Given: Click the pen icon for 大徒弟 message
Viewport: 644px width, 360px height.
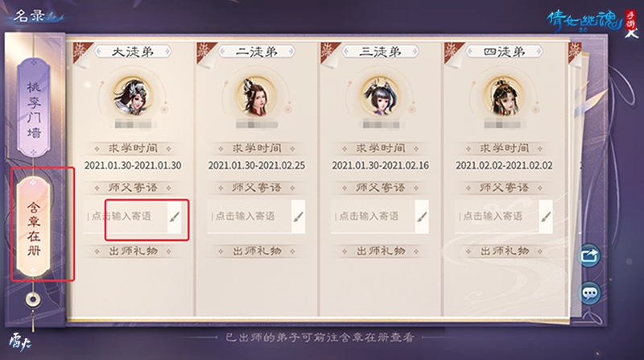Looking at the screenshot, I should (175, 217).
